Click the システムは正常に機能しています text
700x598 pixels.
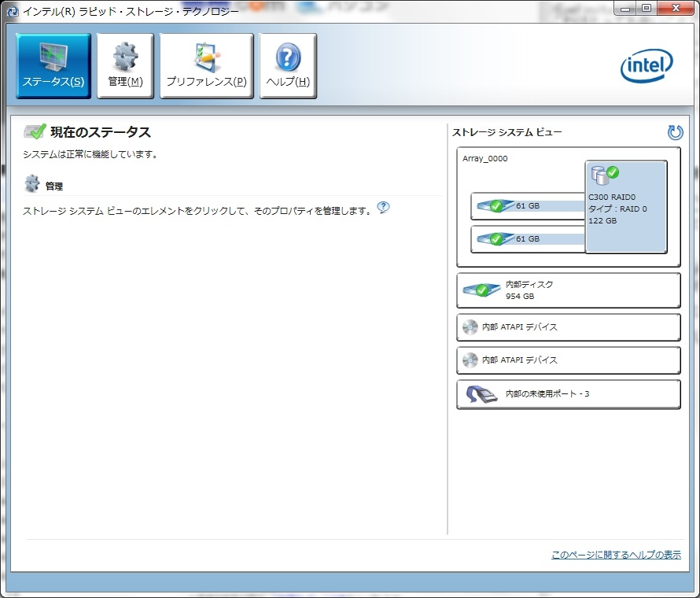pyautogui.click(x=90, y=154)
